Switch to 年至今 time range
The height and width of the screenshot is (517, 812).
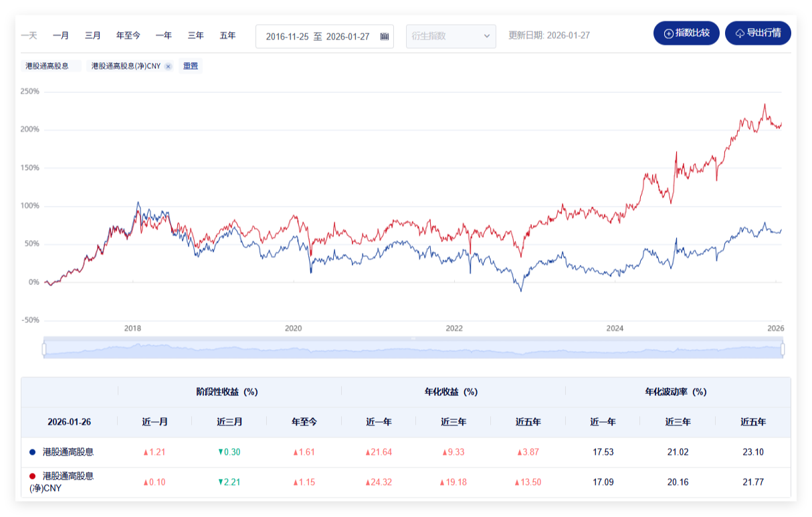128,35
